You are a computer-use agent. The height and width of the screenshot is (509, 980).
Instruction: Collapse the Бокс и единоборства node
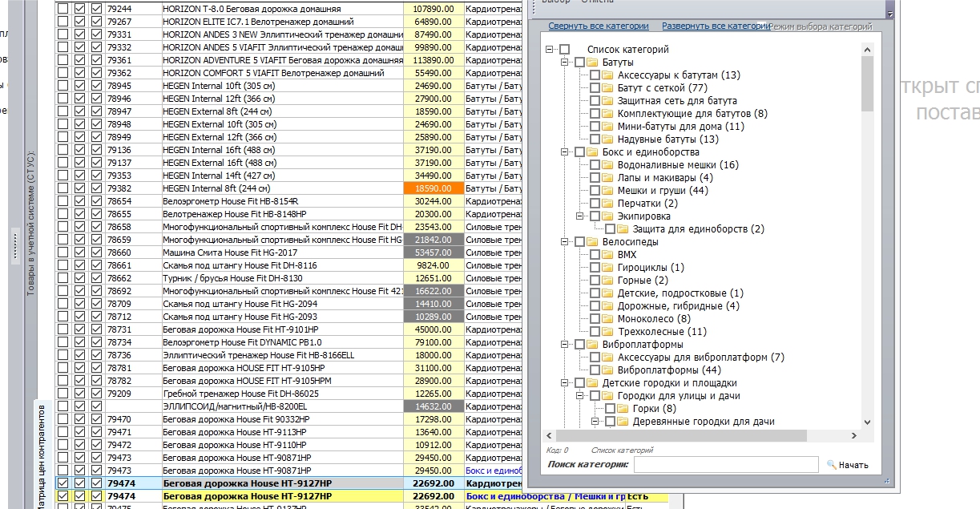565,152
